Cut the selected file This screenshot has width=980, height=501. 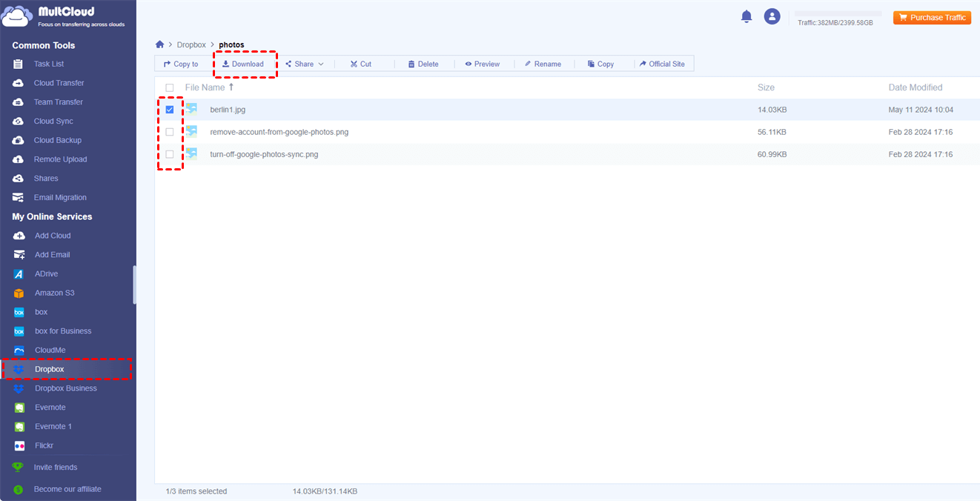pyautogui.click(x=361, y=64)
